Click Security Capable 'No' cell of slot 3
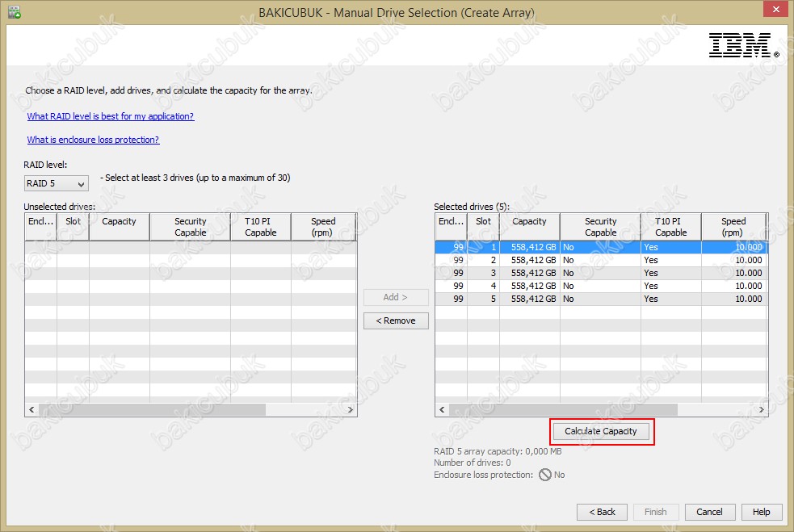Viewport: 794px width, 532px height. [x=601, y=273]
